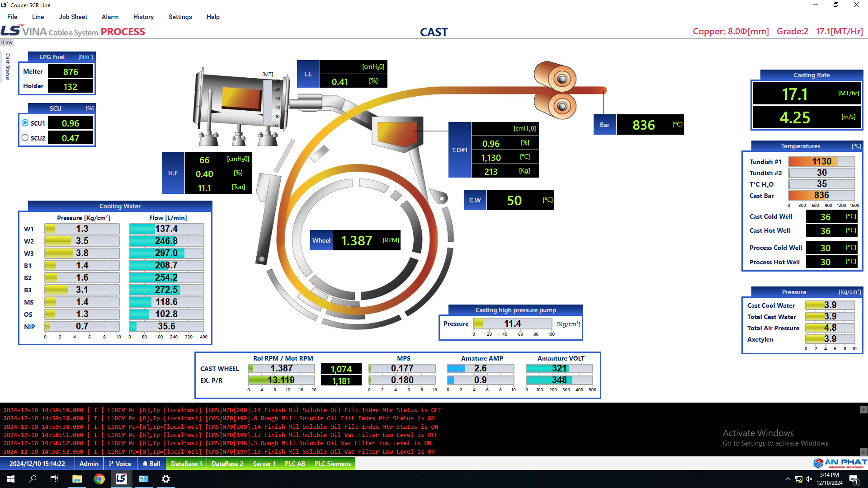Screen dimensions: 868x488
Task: Select the SCU1 radio button
Action: (x=25, y=123)
